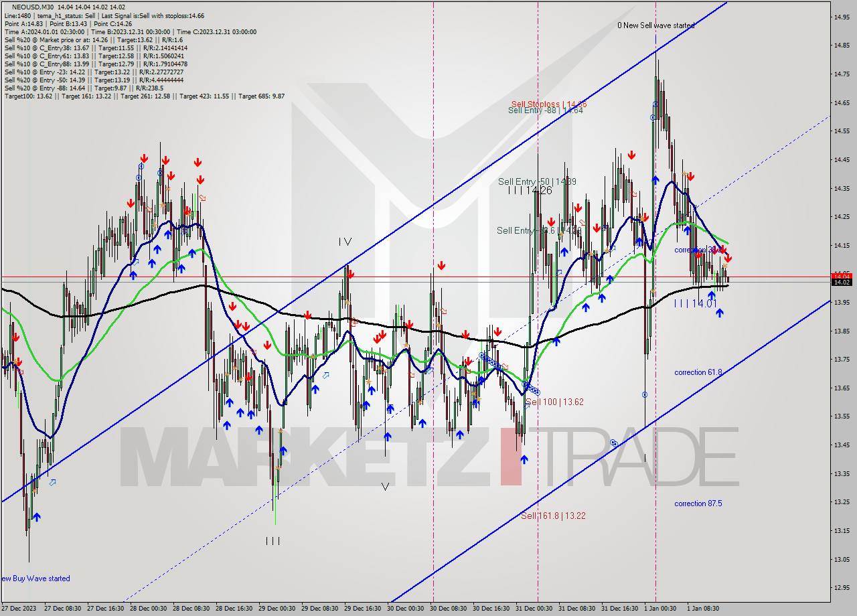Click the 'correction 38.2' label

pyautogui.click(x=698, y=250)
